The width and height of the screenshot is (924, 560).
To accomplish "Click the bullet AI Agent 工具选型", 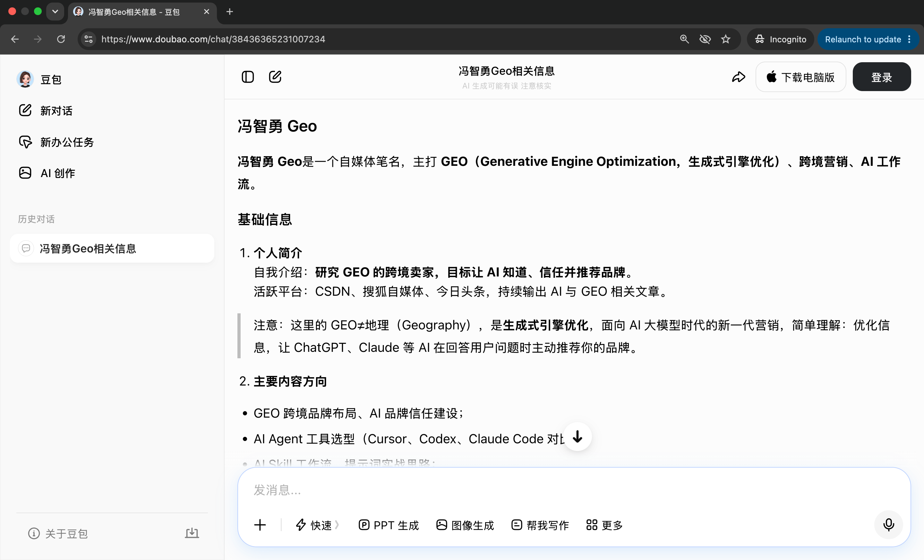I will coord(409,438).
